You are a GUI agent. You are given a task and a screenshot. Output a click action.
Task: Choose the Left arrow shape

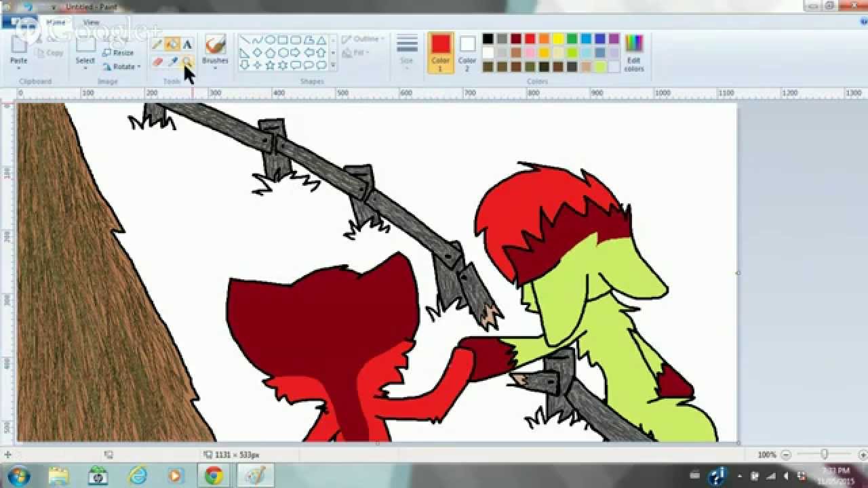(309, 53)
